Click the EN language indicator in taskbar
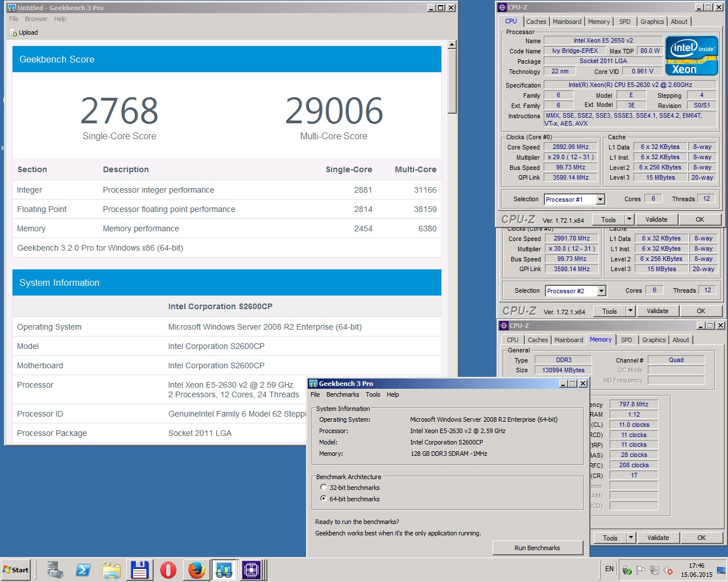728x582 pixels. pyautogui.click(x=609, y=569)
